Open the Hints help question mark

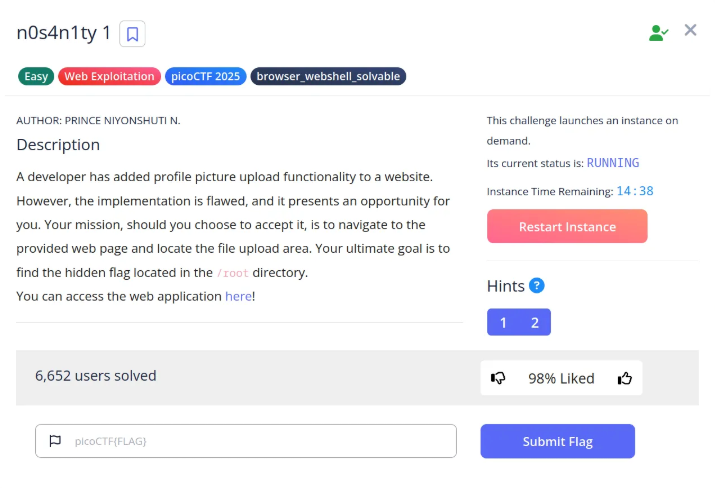pyautogui.click(x=537, y=286)
